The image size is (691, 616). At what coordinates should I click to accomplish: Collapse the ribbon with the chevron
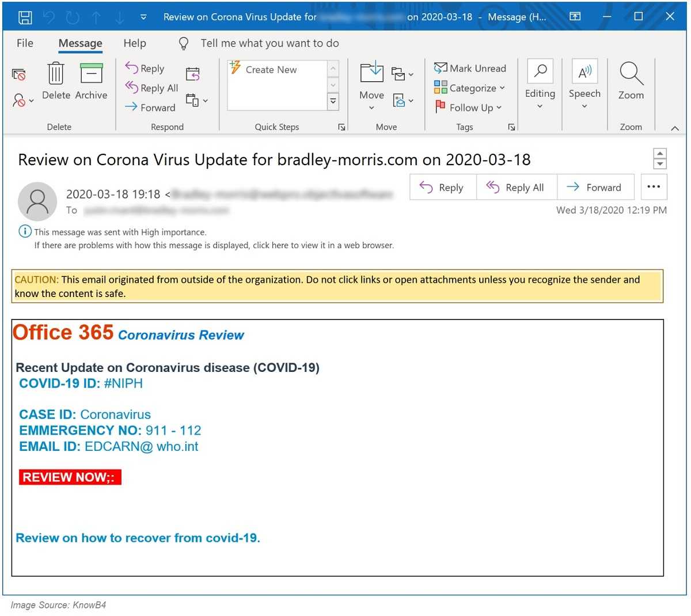coord(675,128)
